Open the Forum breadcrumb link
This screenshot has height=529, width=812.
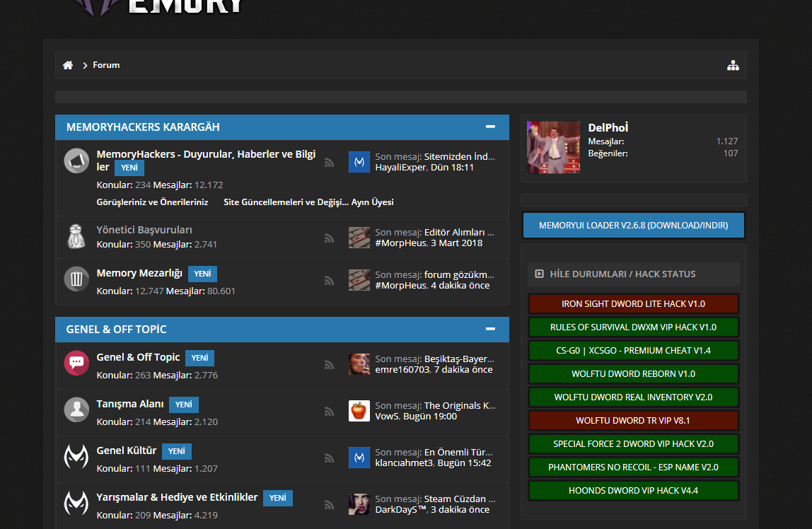point(106,65)
